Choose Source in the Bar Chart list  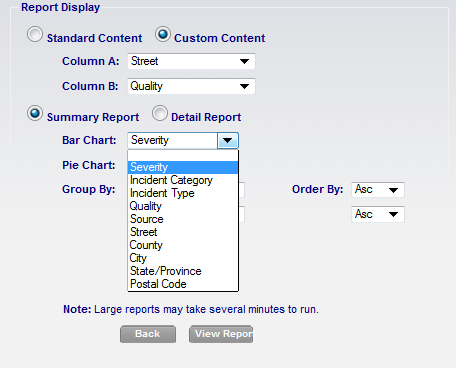pos(183,219)
